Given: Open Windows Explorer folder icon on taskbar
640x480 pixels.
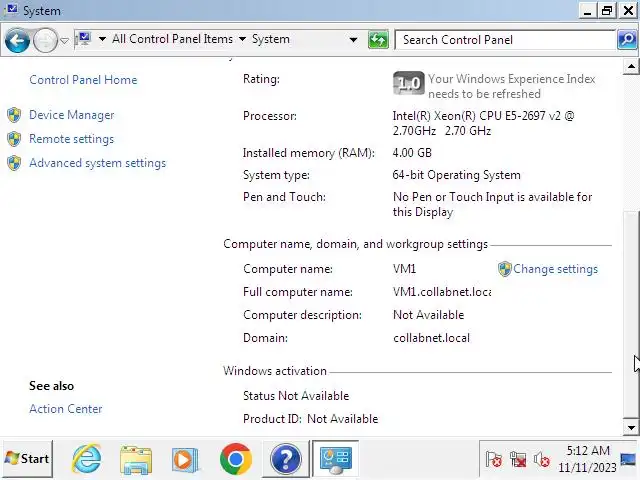Looking at the screenshot, I should click(x=136, y=460).
